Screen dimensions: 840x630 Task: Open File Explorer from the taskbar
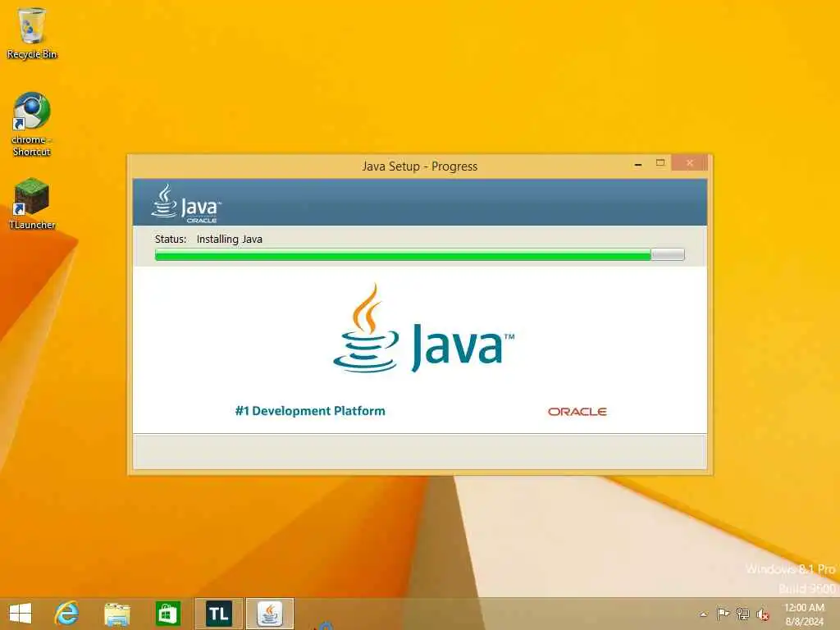pyautogui.click(x=116, y=614)
